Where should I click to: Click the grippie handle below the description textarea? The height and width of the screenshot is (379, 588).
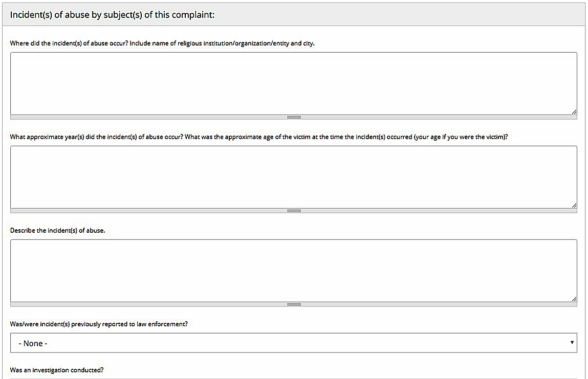pos(294,304)
